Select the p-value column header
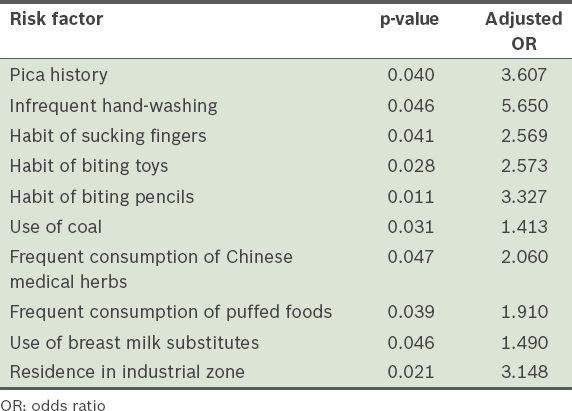This screenshot has height=411, width=572. pyautogui.click(x=409, y=20)
